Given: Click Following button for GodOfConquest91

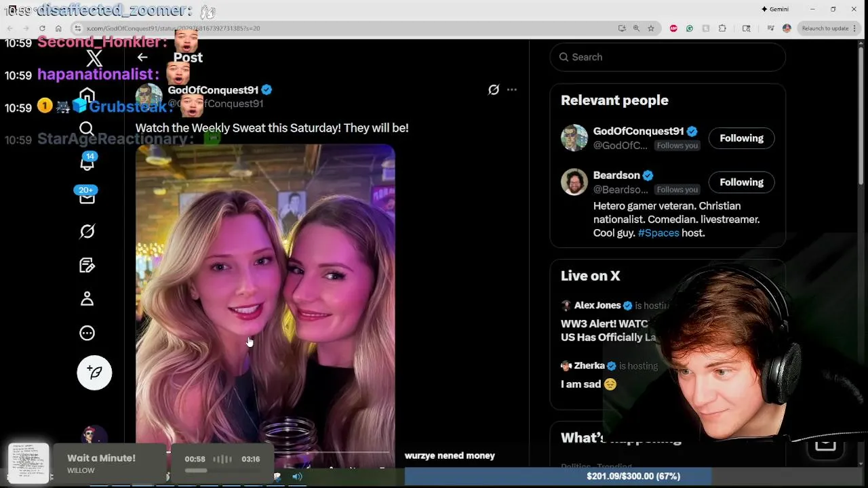Looking at the screenshot, I should click(741, 138).
